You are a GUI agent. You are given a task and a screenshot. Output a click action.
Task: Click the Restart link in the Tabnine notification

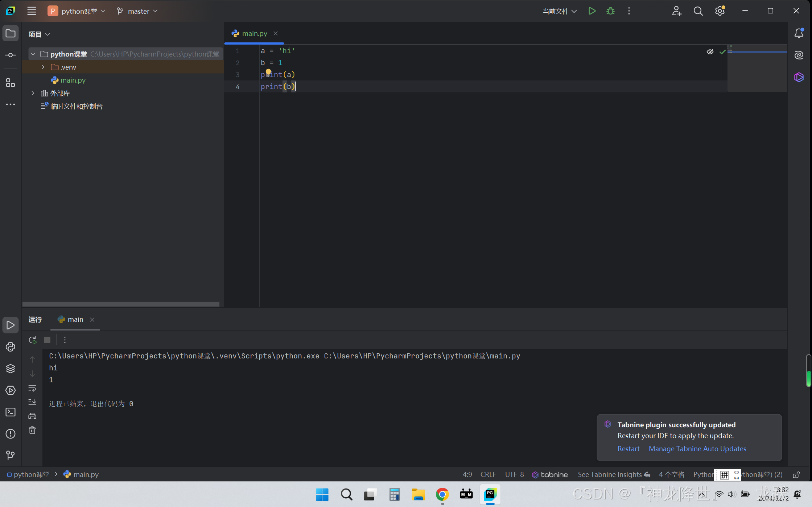point(628,449)
